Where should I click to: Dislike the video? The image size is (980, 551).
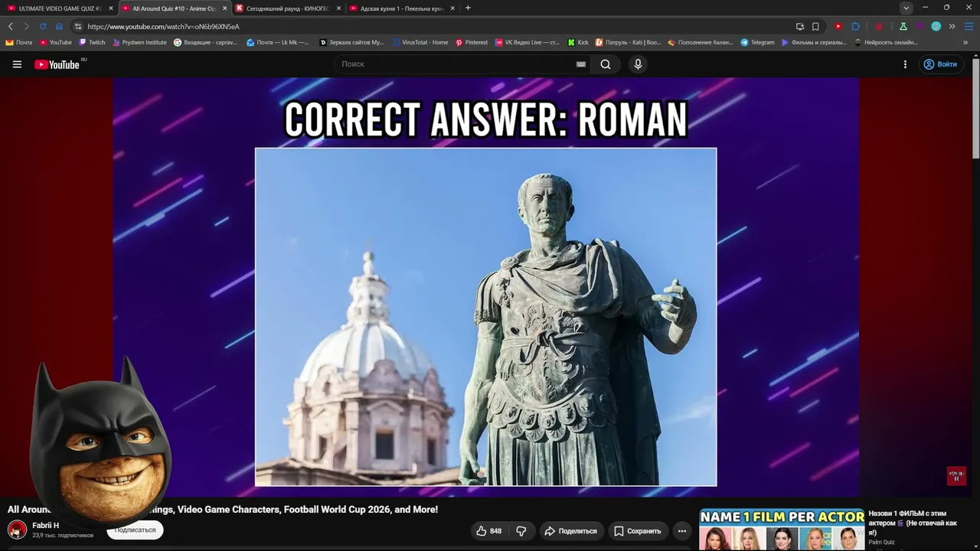(x=521, y=531)
